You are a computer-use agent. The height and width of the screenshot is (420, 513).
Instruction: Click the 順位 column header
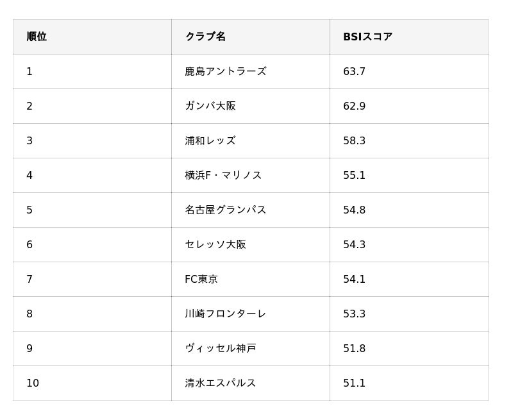(92, 37)
